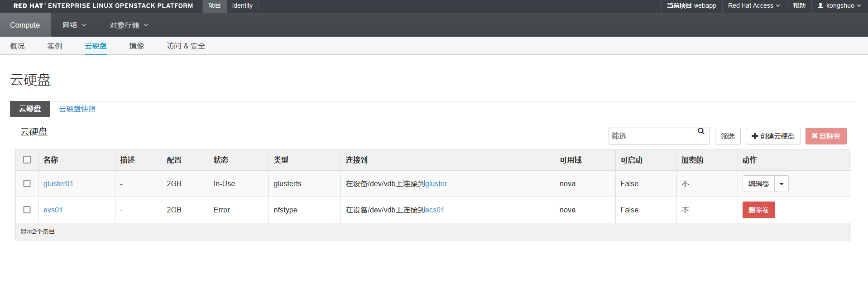868x298 pixels.
Task: Click the red 删除卷 button for evs01
Action: [758, 210]
